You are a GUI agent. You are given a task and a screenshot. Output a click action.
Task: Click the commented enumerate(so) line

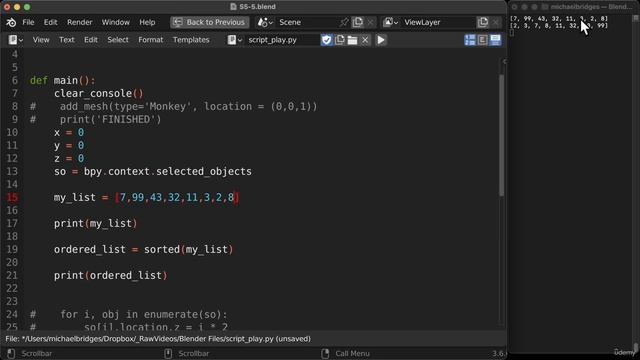click(x=129, y=314)
